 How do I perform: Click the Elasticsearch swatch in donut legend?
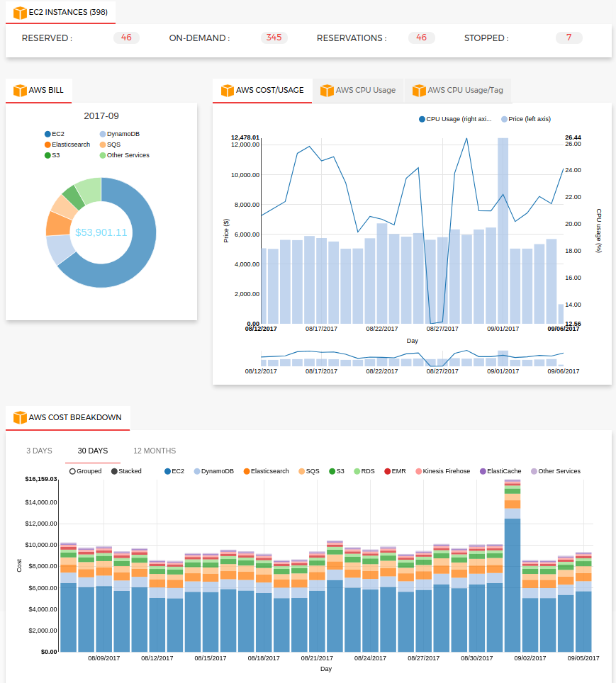click(47, 145)
